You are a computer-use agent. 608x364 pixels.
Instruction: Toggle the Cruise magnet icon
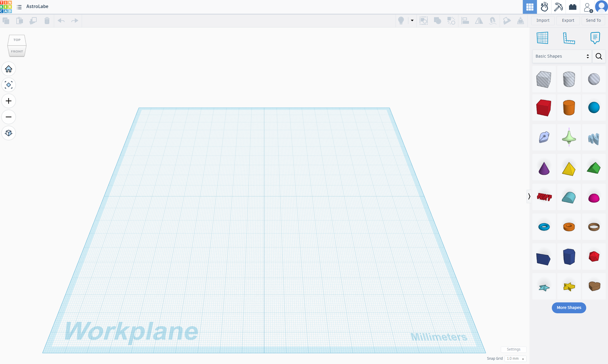pos(493,21)
